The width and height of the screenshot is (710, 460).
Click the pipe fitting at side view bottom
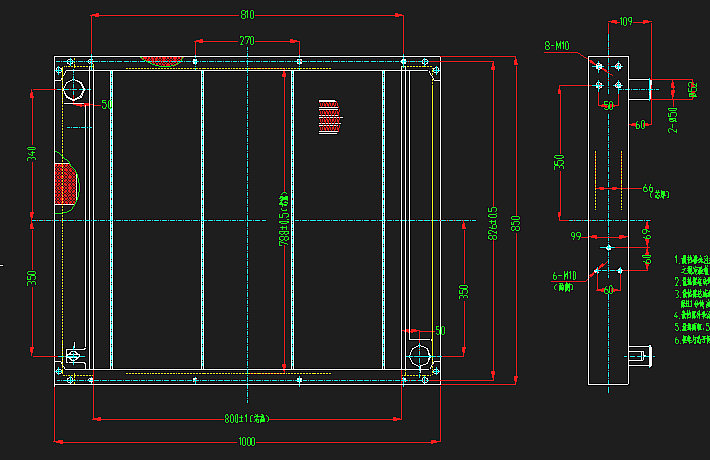click(638, 355)
